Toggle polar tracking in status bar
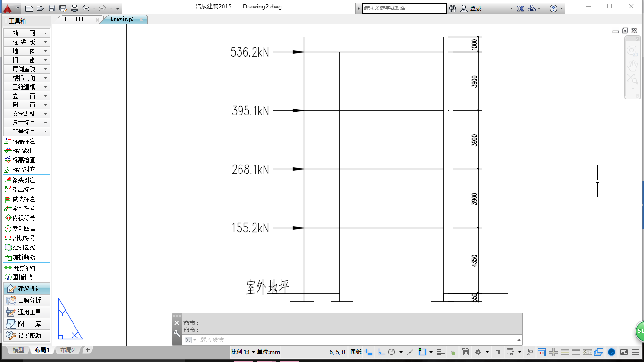Image resolution: width=644 pixels, height=362 pixels. (x=392, y=352)
